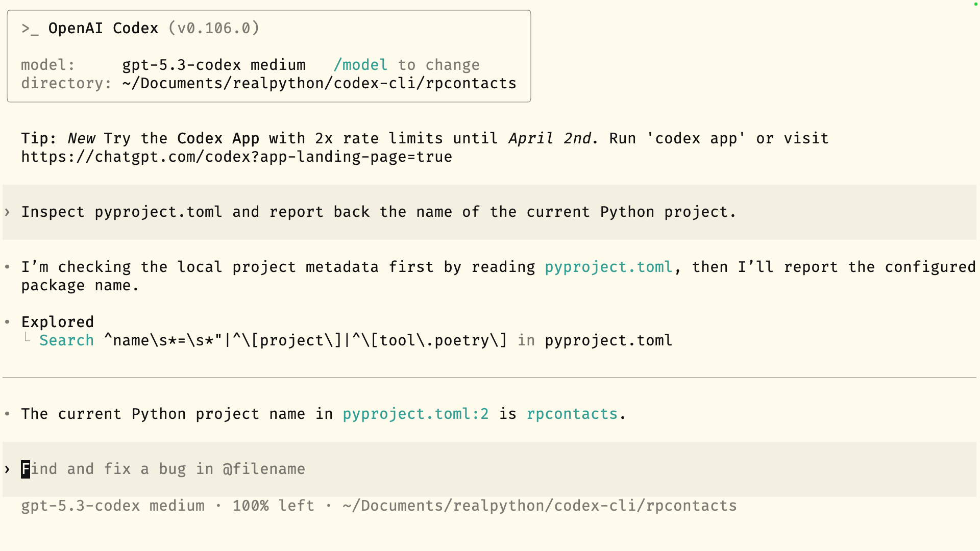Click the /model command link
980x551 pixels.
point(360,65)
